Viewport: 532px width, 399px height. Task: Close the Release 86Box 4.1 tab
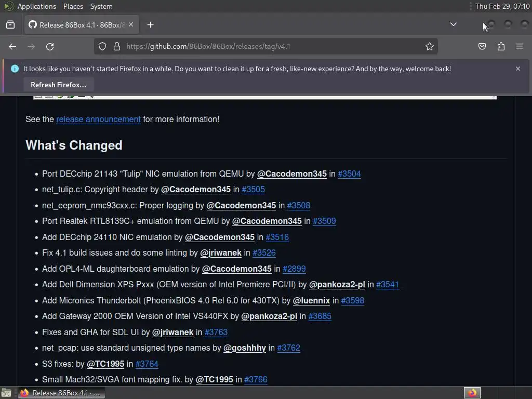131,25
